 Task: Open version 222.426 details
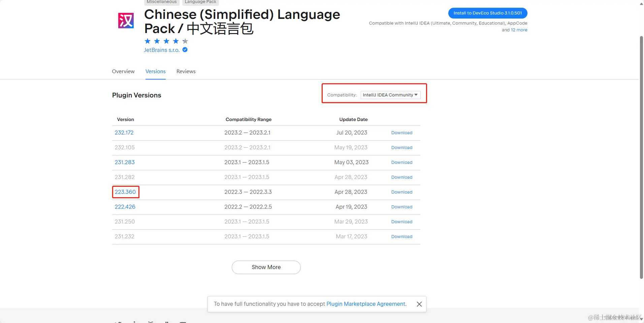(125, 207)
